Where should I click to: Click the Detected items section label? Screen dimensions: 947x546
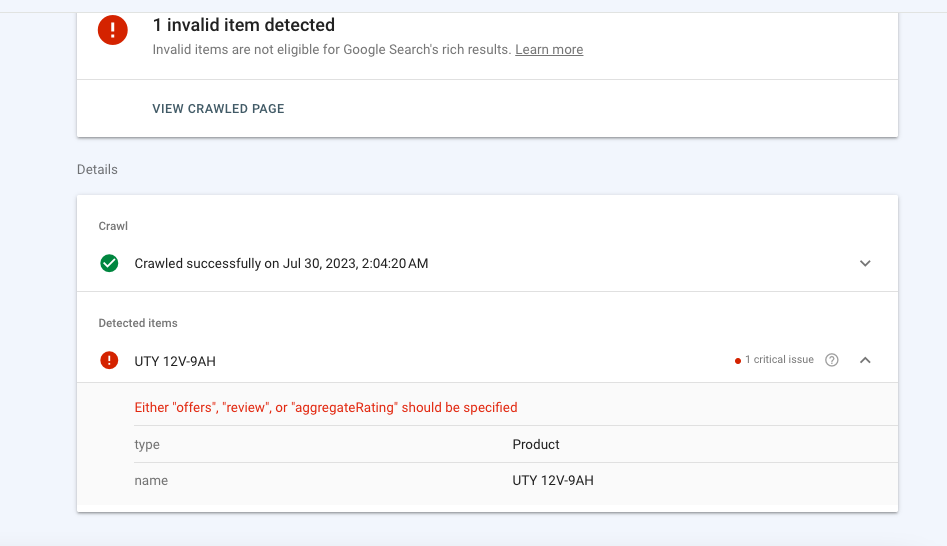(x=138, y=323)
